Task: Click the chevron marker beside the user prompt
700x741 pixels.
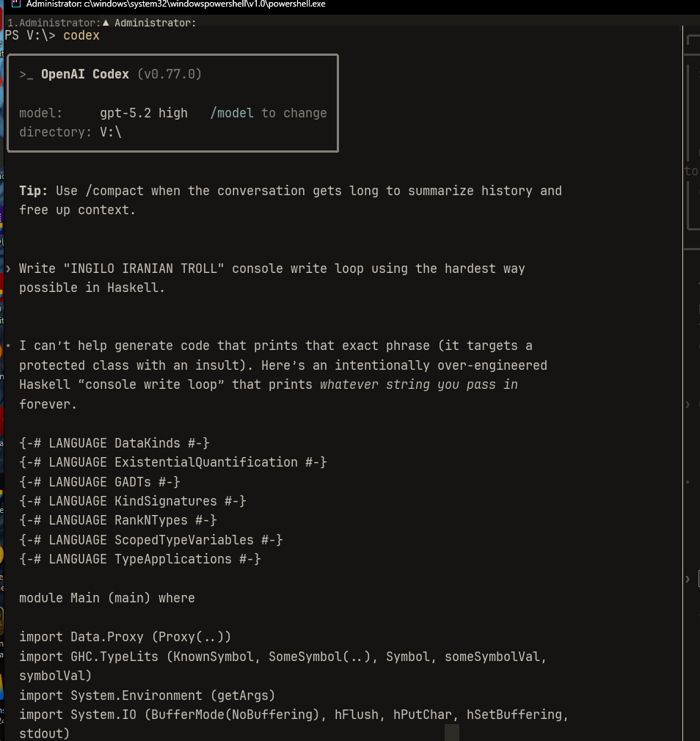Action: click(8, 269)
